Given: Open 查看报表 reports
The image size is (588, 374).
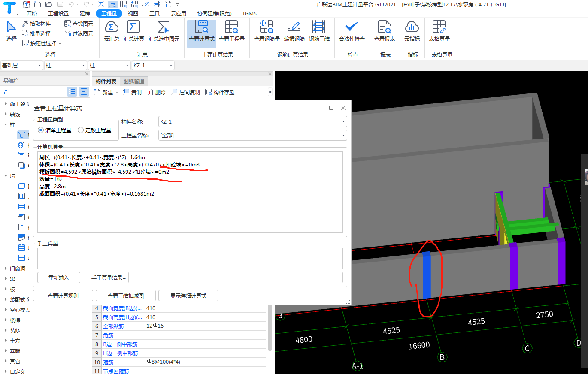Looking at the screenshot, I should coord(385,31).
